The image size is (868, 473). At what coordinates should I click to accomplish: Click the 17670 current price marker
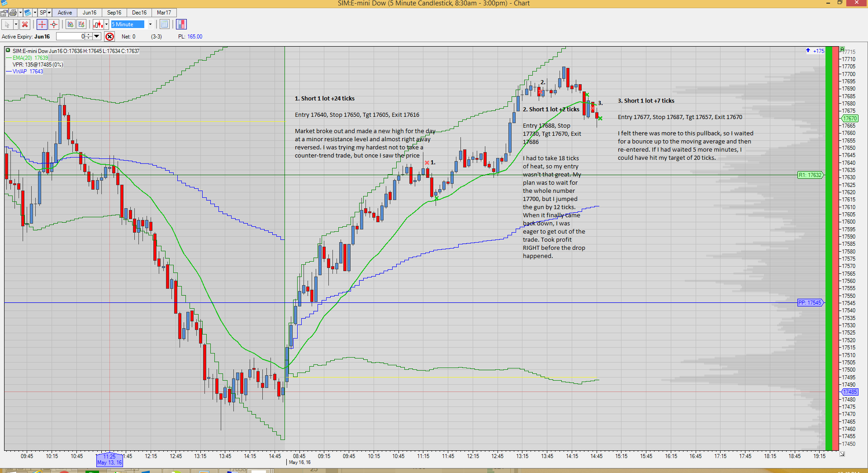[849, 119]
